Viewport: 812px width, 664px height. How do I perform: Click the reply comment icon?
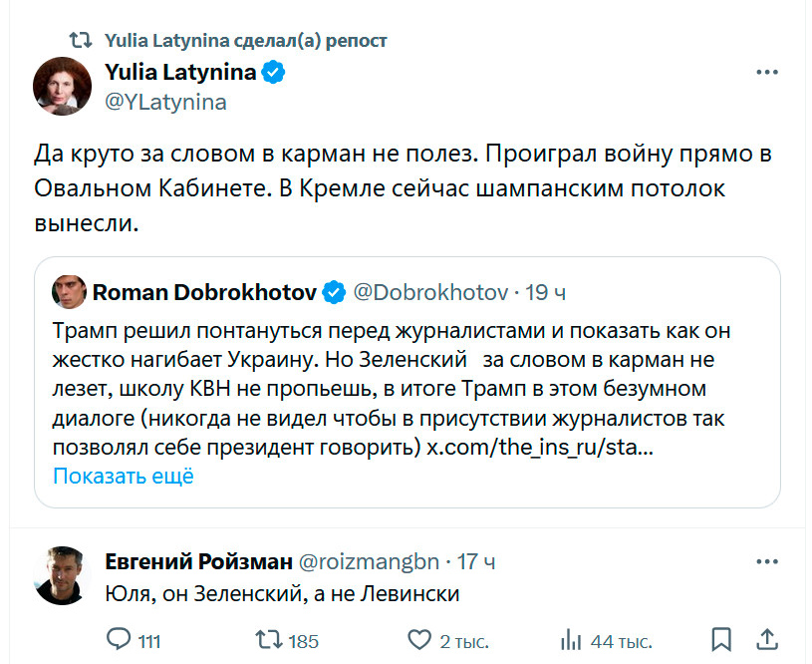click(x=120, y=639)
